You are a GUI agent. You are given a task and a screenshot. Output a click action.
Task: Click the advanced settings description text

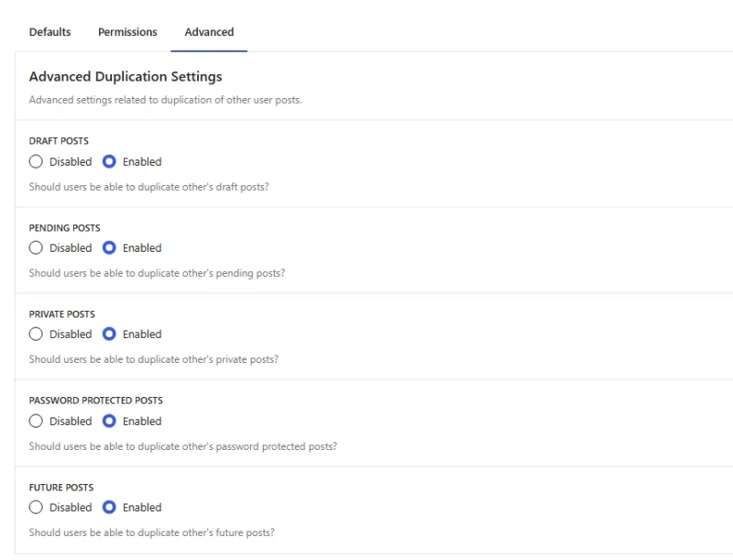165,100
